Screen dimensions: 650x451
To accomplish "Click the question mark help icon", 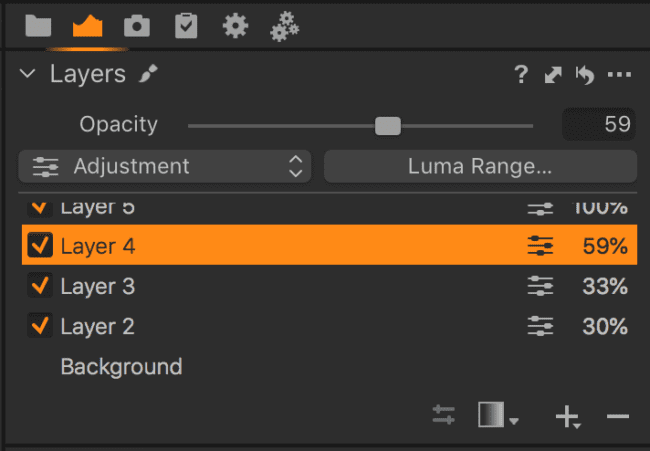I will click(x=521, y=75).
